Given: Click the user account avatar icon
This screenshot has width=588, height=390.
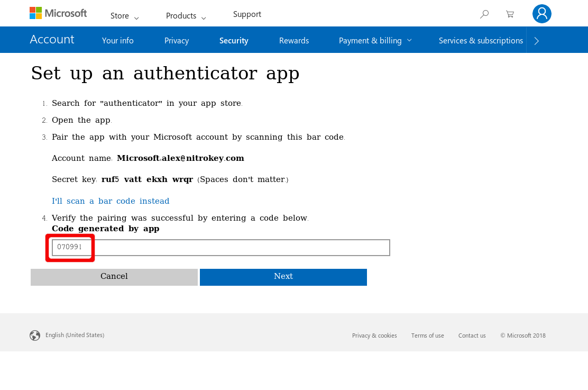Looking at the screenshot, I should click(x=541, y=14).
